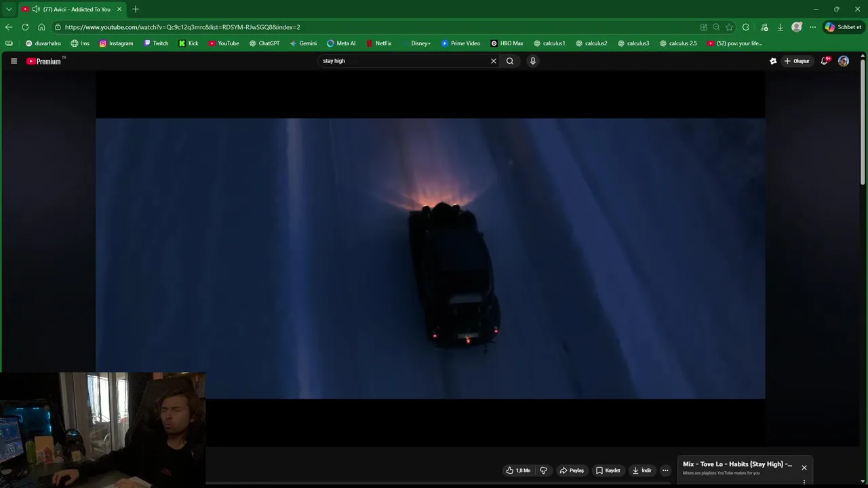Image resolution: width=868 pixels, height=488 pixels.
Task: Reload the page with refresh icon
Action: click(25, 27)
